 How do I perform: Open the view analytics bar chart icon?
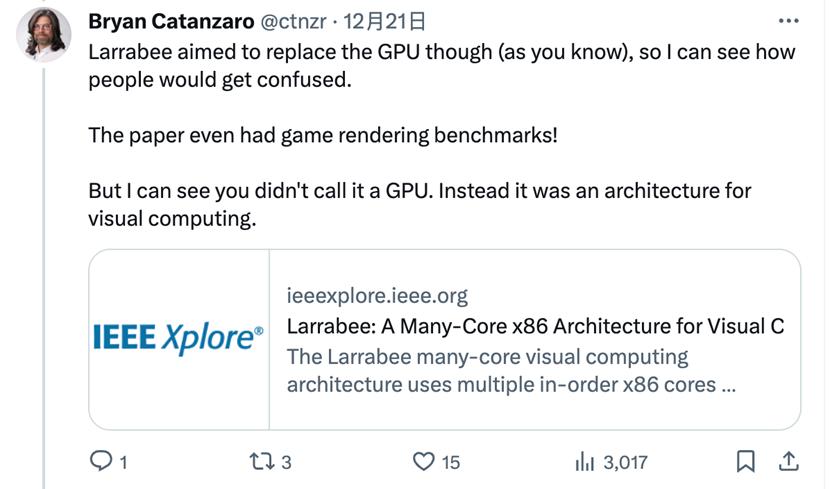tap(585, 461)
